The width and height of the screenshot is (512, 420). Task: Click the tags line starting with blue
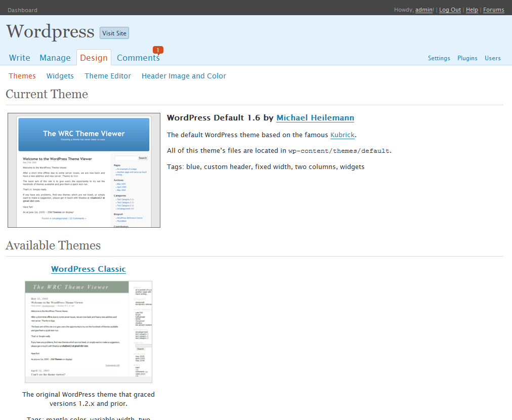[266, 167]
